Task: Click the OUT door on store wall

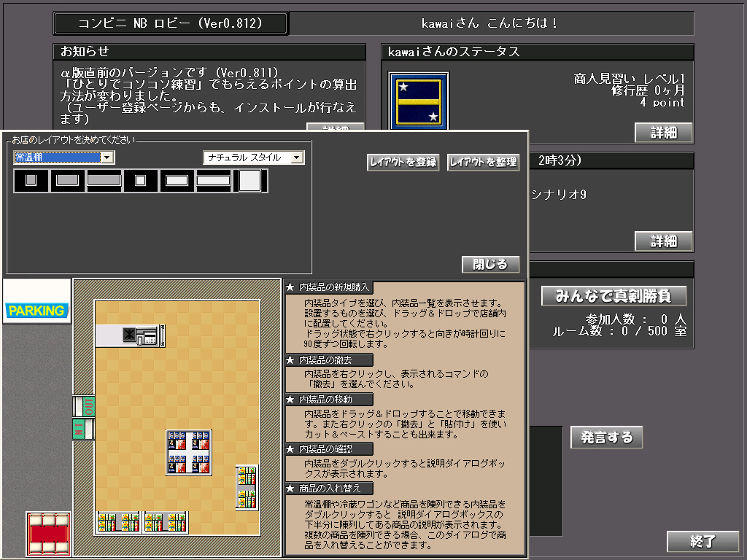Action: 85,406
